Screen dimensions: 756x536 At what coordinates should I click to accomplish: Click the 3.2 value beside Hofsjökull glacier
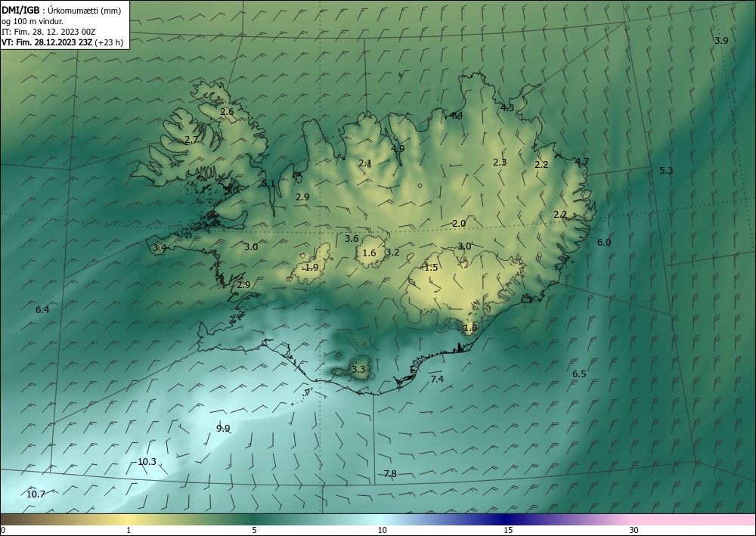tap(392, 252)
